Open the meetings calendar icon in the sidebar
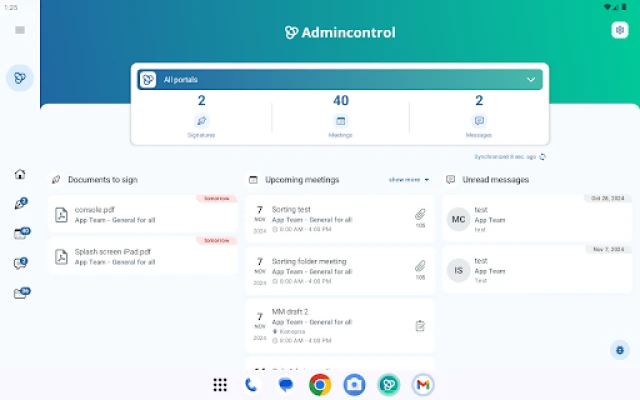Image resolution: width=640 pixels, height=400 pixels. click(x=20, y=234)
